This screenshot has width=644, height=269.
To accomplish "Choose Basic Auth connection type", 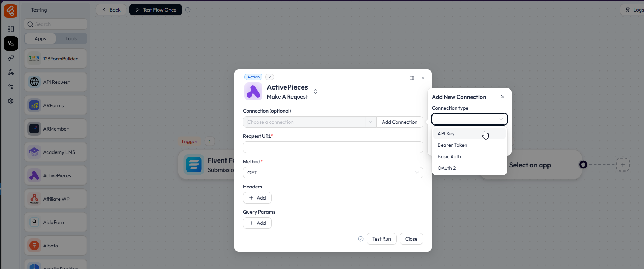I will [470, 156].
